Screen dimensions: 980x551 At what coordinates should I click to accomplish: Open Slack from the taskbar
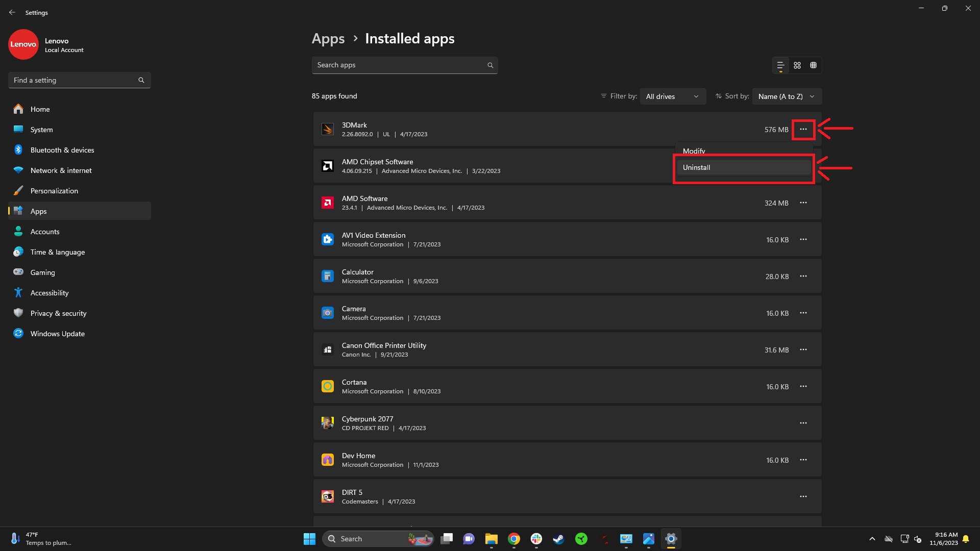(536, 539)
